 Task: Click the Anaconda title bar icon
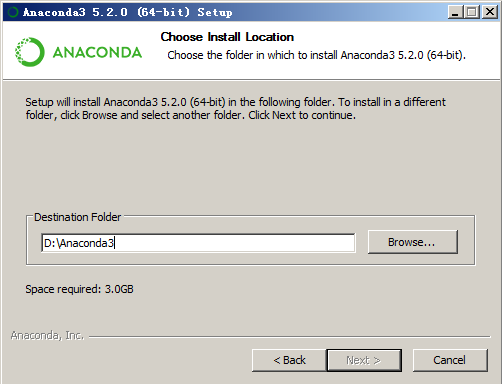[x=13, y=12]
